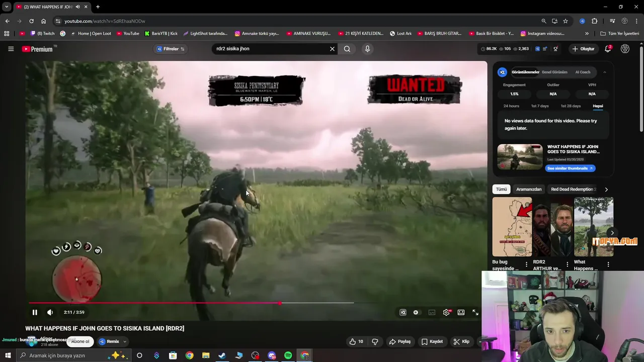The image size is (644, 362).
Task: Pause the video
Action: click(35, 312)
